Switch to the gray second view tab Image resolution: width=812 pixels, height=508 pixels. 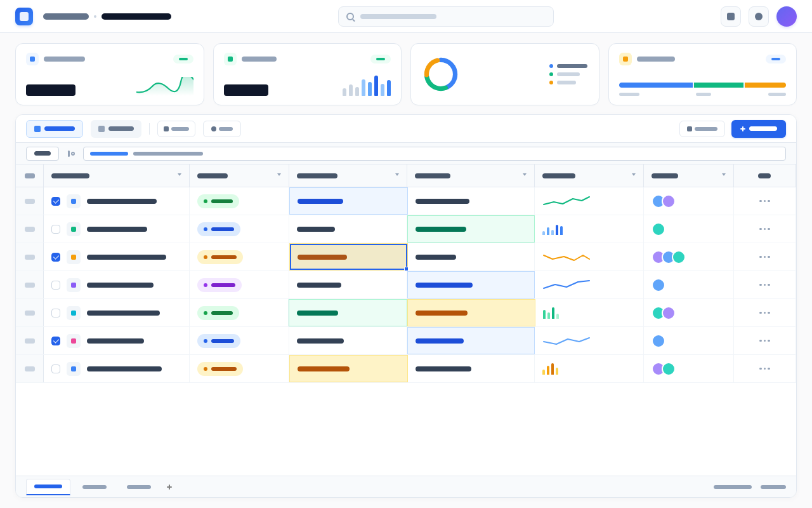tap(116, 129)
